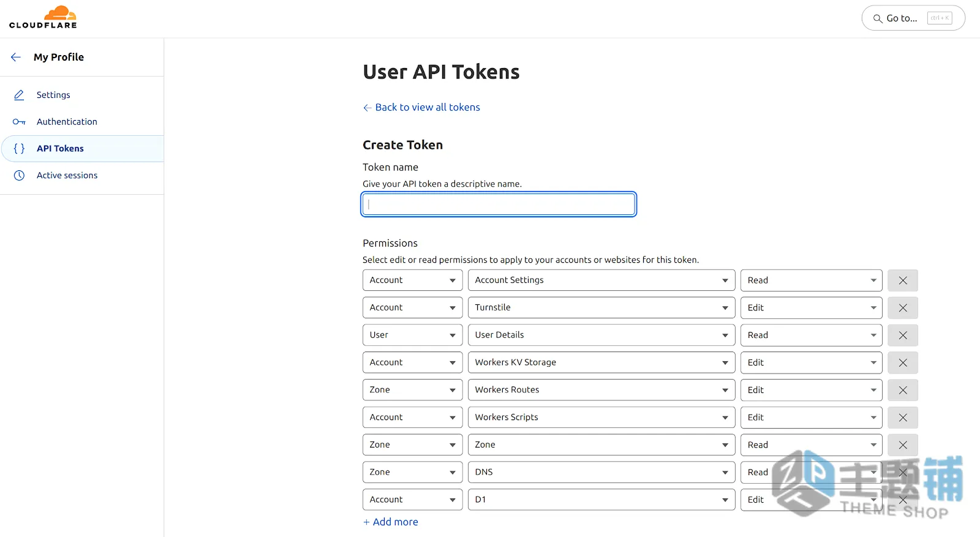The height and width of the screenshot is (537, 980).
Task: Open the Account Settings resource dropdown
Action: click(601, 280)
